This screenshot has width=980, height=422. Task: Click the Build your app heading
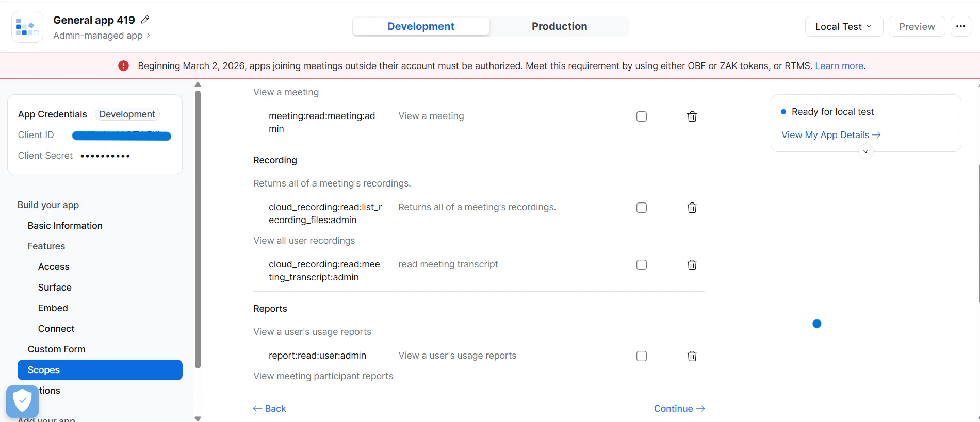point(48,205)
